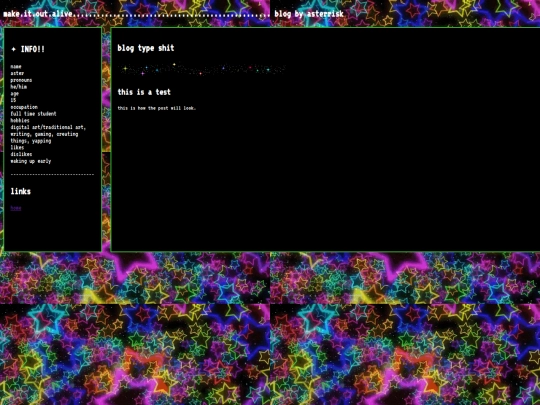Click the 'occupation' label
540x405 pixels.
click(24, 107)
